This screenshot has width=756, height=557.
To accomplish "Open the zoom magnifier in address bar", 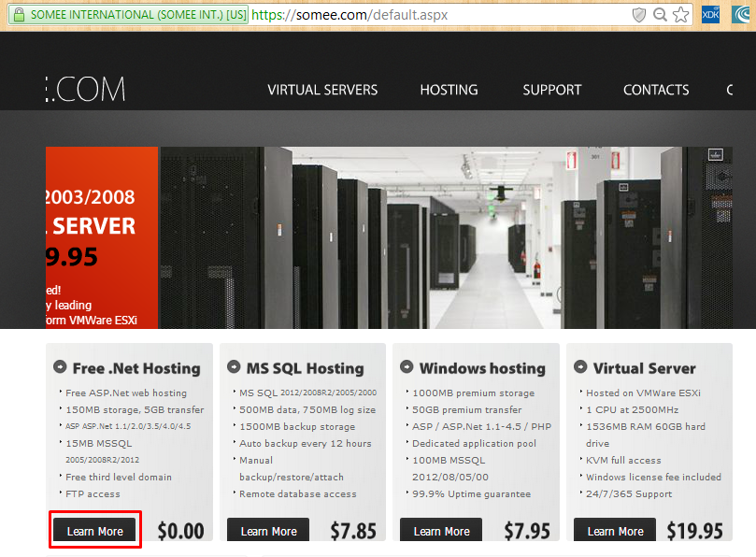I will click(x=660, y=15).
